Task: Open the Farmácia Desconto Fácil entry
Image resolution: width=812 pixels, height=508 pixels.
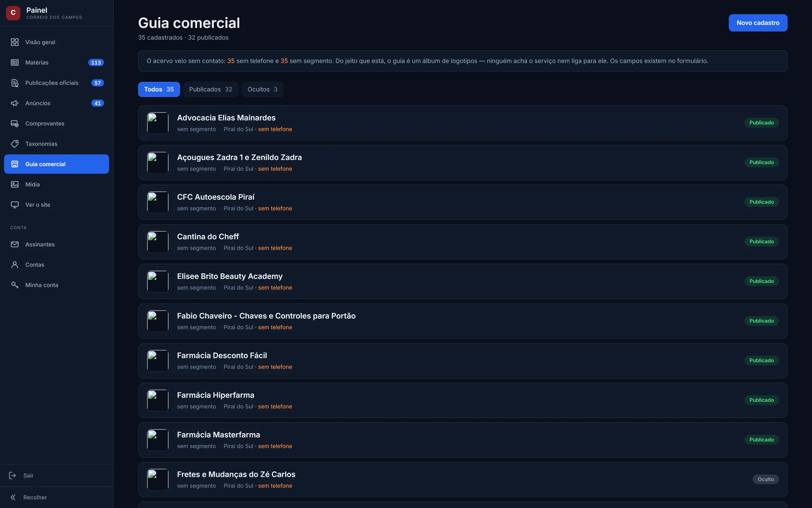Action: [x=463, y=361]
